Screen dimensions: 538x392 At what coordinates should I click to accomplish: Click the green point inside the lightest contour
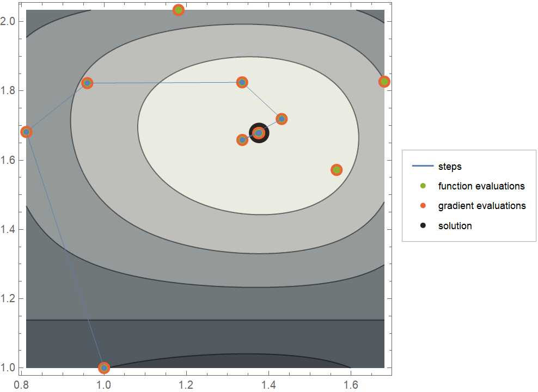click(337, 170)
